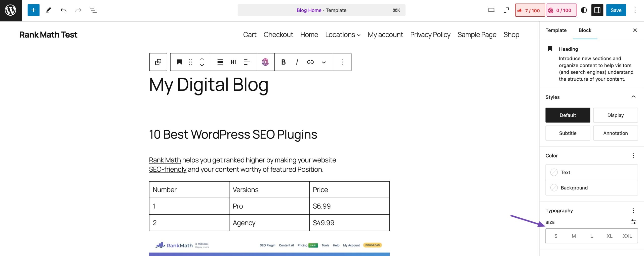Screen dimensions: 644x256
Task: Select font size XL
Action: coord(610,236)
